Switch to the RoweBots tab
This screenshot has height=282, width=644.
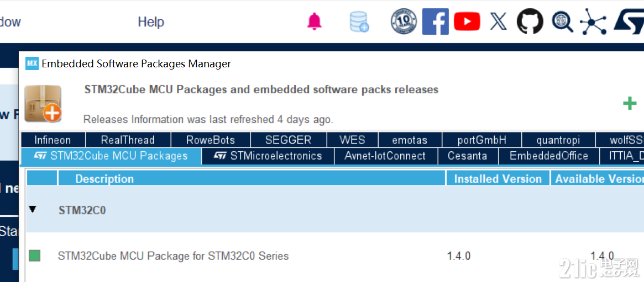click(x=210, y=140)
